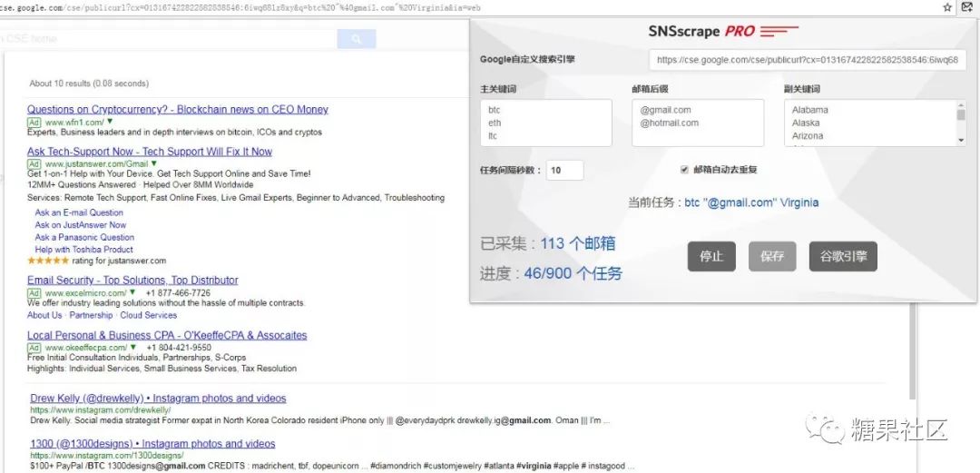Click the 副关键词 list scroll down arrow
This screenshot has height=473, width=980.
coord(961,142)
